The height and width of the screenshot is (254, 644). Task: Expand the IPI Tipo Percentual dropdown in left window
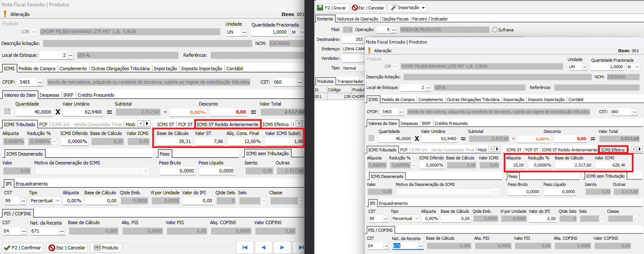pyautogui.click(x=58, y=201)
